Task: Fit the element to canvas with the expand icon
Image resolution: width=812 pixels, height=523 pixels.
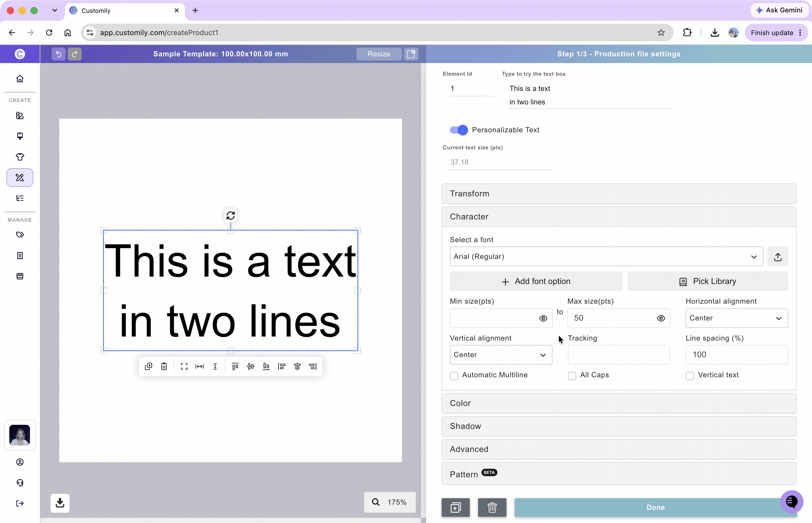Action: (184, 366)
